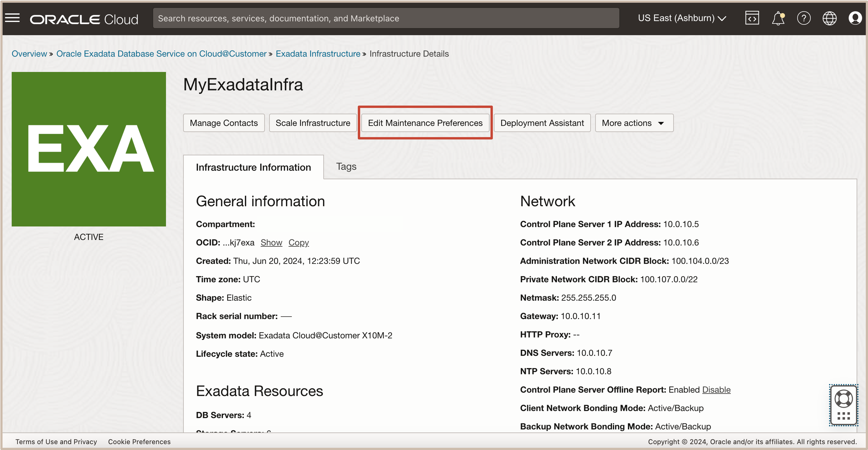This screenshot has width=868, height=450.
Task: Copy the OCID to clipboard
Action: click(299, 242)
